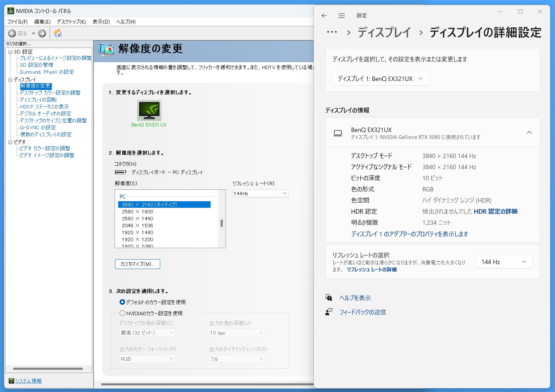Open the 編集(E) menu
This screenshot has height=392, width=555.
coord(42,22)
